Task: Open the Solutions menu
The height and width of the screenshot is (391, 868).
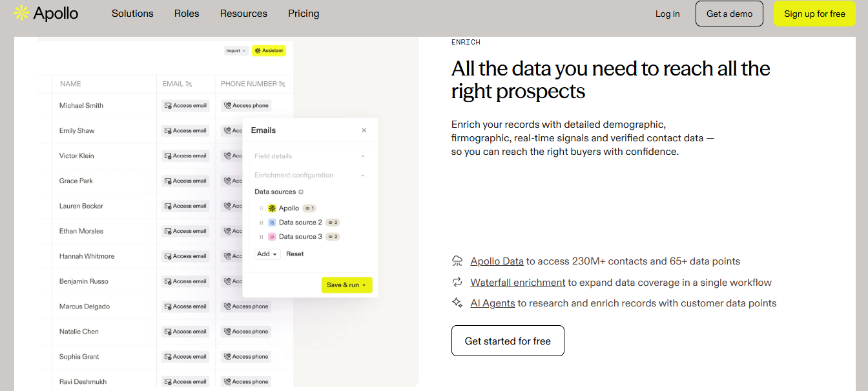Action: click(132, 14)
